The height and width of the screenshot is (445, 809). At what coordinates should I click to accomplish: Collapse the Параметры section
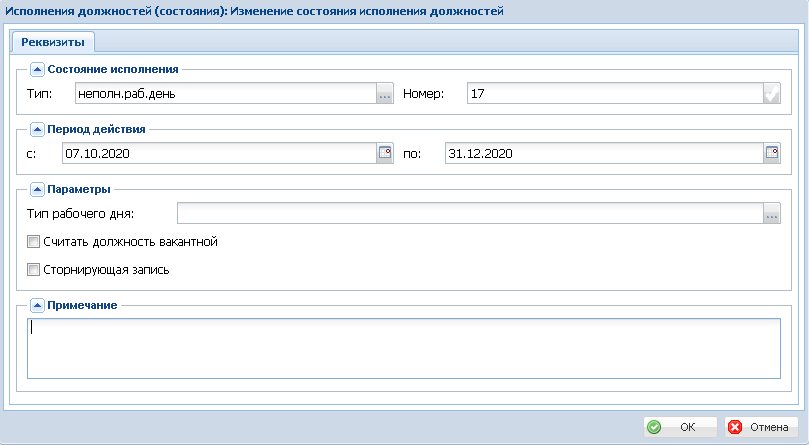click(37, 189)
